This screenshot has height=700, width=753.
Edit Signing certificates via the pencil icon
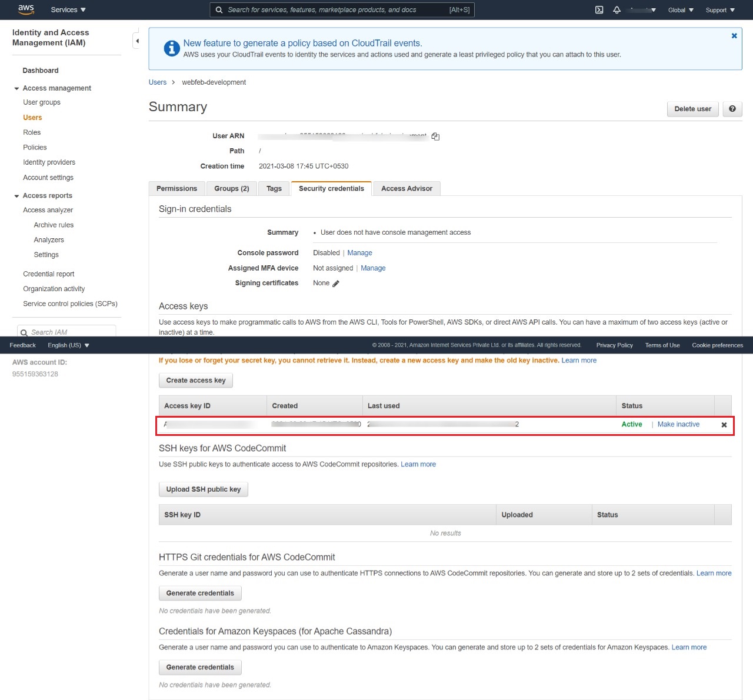click(x=335, y=283)
